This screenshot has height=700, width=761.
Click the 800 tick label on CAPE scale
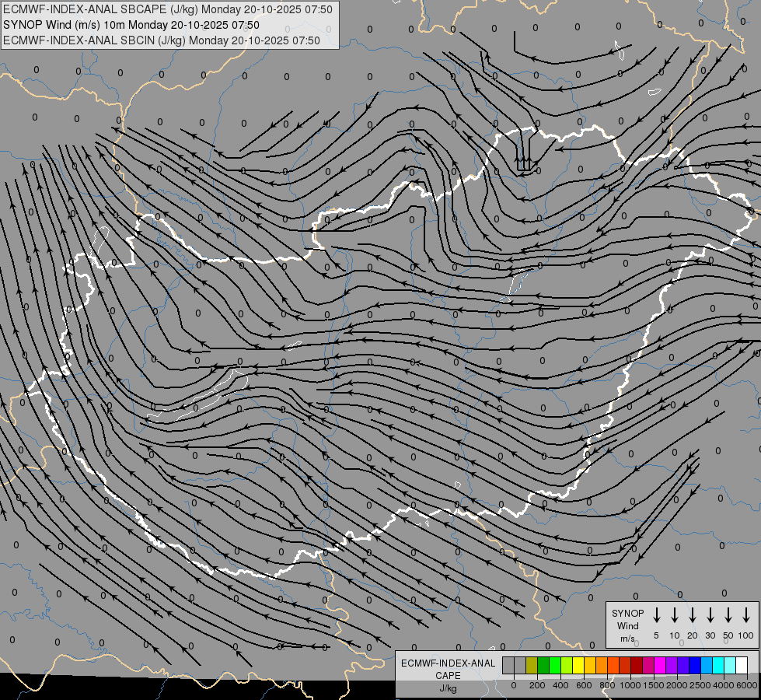[607, 685]
